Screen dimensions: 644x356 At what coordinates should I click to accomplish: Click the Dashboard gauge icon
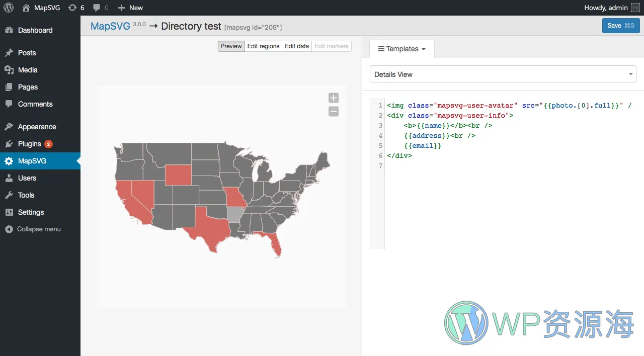9,30
